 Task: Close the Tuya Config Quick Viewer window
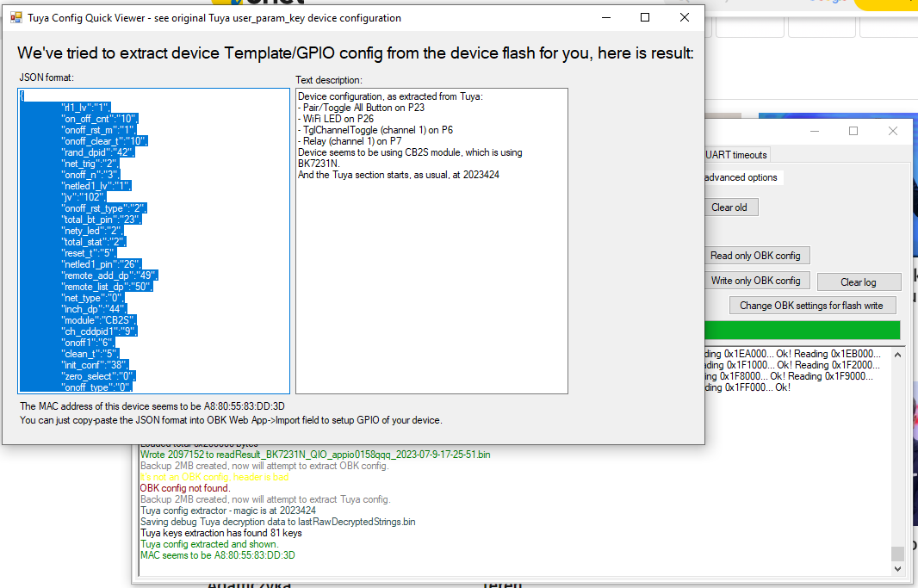(x=684, y=17)
